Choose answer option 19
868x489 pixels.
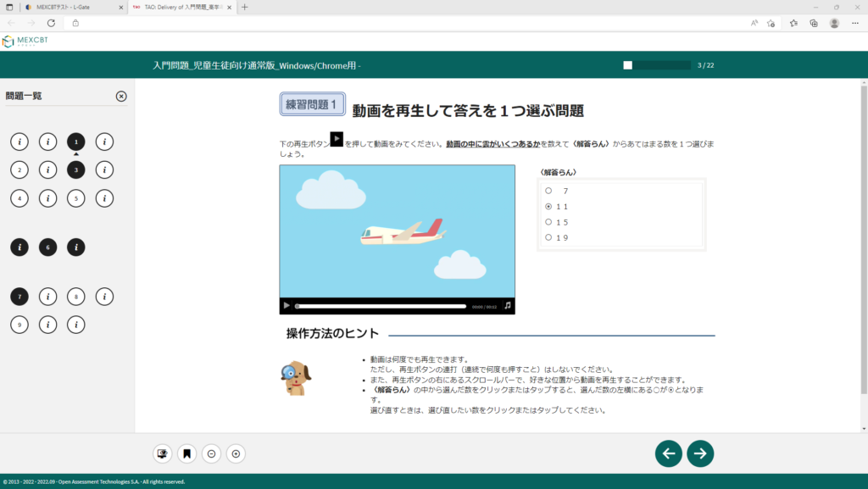pyautogui.click(x=548, y=237)
